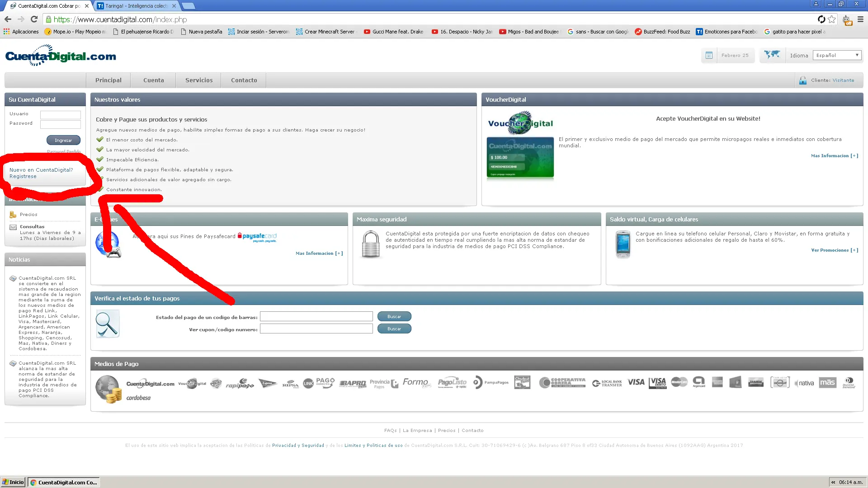868x488 pixels.
Task: Open the La Empresa footer link
Action: click(417, 431)
